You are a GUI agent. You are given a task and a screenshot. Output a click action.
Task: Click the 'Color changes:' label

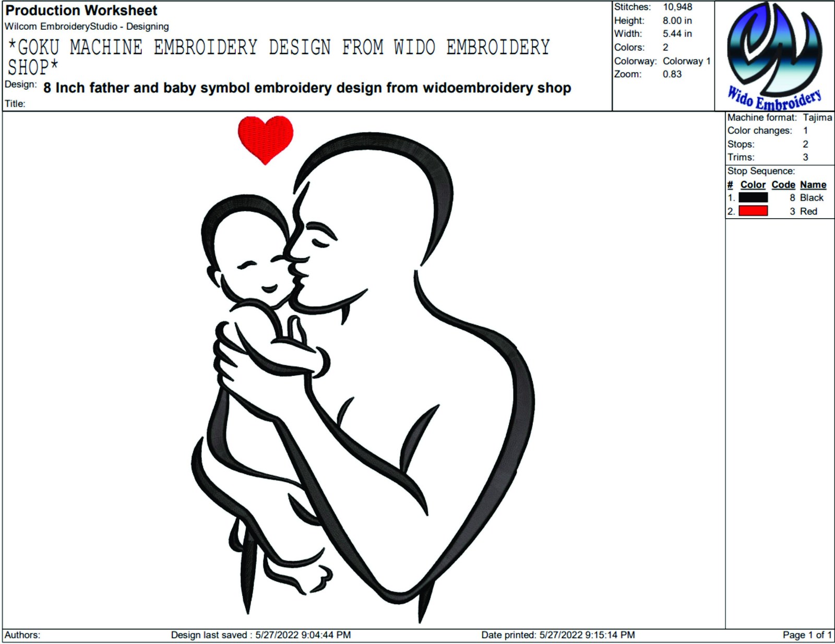(x=760, y=130)
